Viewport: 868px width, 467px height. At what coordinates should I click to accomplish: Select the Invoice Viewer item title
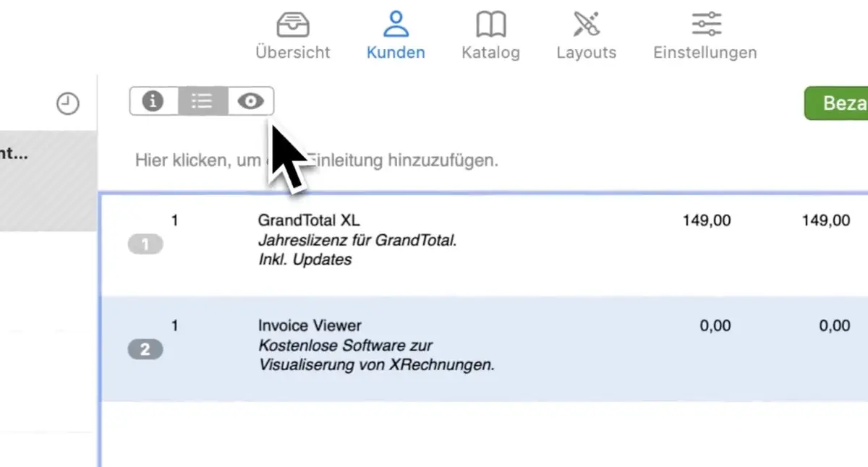pos(310,326)
